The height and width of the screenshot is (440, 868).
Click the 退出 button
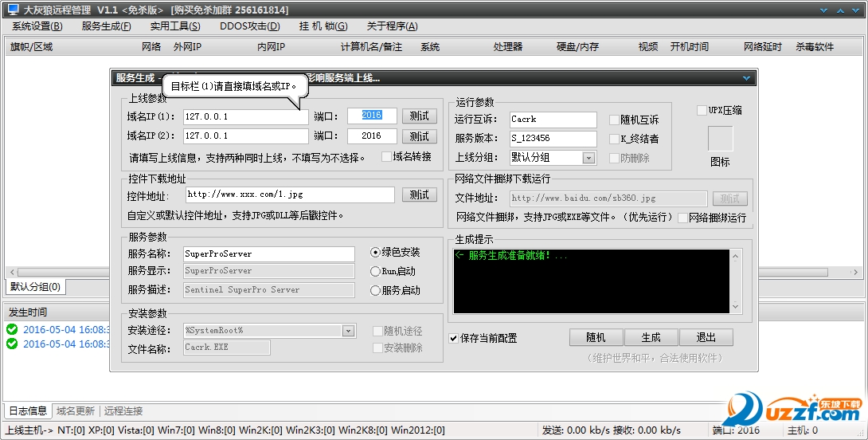pos(706,337)
